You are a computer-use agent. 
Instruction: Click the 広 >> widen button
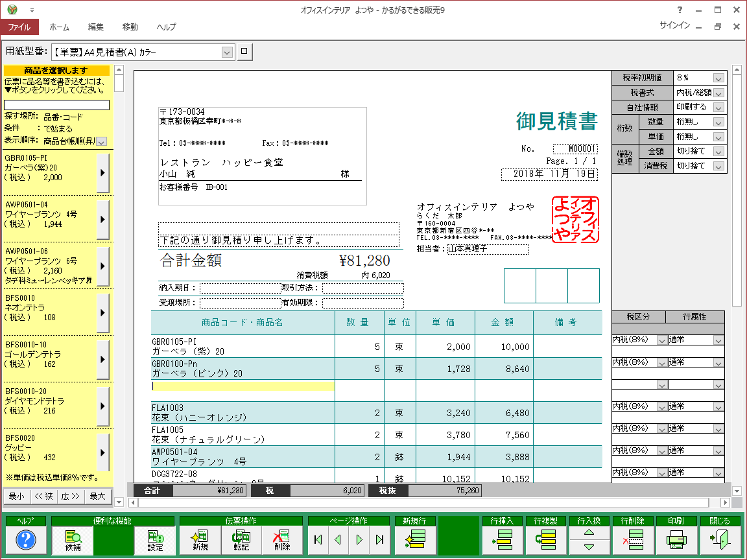(x=71, y=496)
